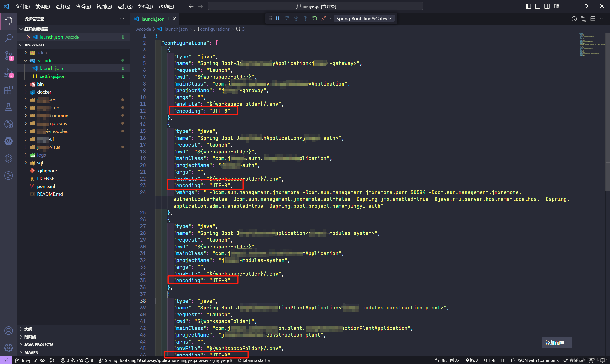Viewport: 610px width, 364px height.
Task: Toggle the bottom panel layout button
Action: 538,6
